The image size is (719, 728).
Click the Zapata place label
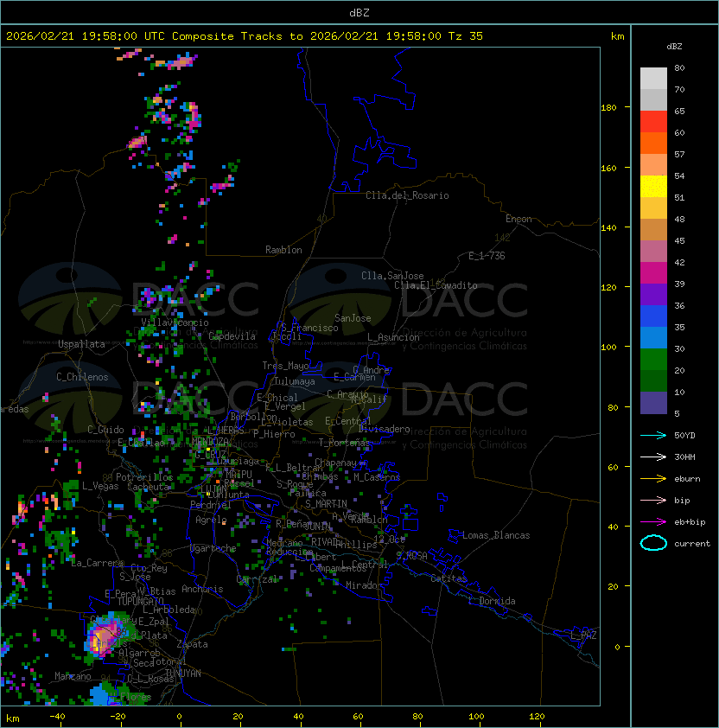(192, 644)
